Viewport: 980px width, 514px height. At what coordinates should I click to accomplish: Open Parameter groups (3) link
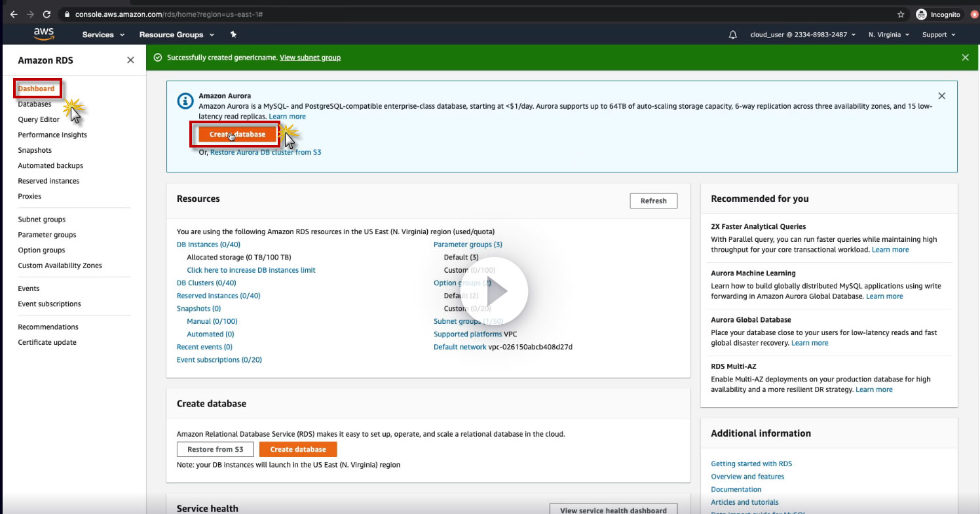pos(468,245)
